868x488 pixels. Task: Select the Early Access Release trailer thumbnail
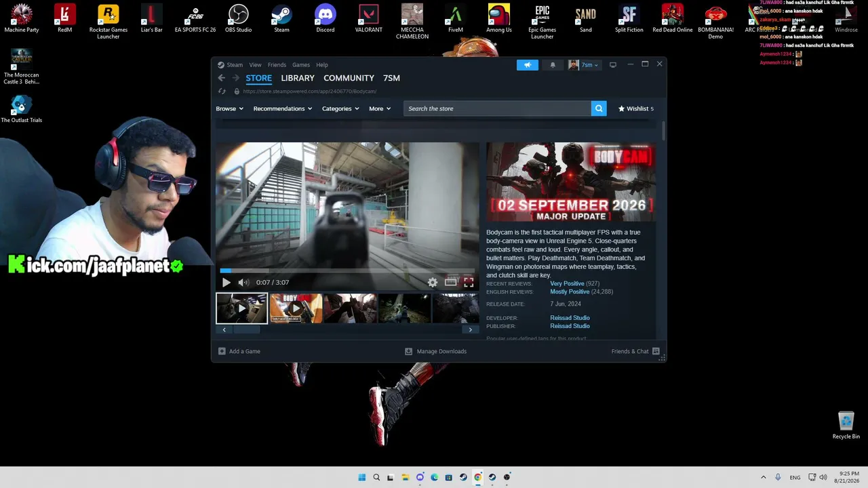296,308
